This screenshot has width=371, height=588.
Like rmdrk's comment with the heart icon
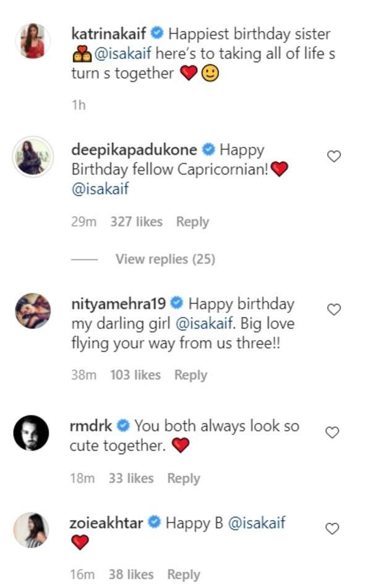click(x=333, y=432)
